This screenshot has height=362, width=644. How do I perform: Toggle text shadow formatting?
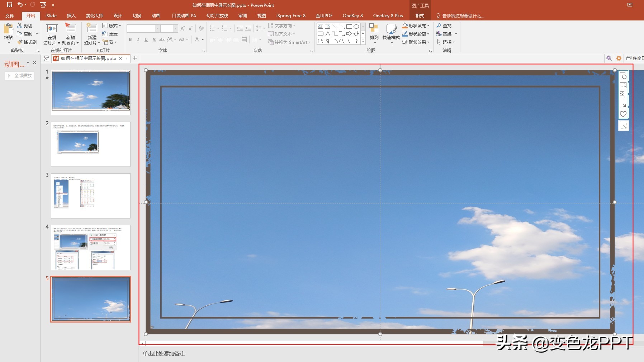(154, 39)
